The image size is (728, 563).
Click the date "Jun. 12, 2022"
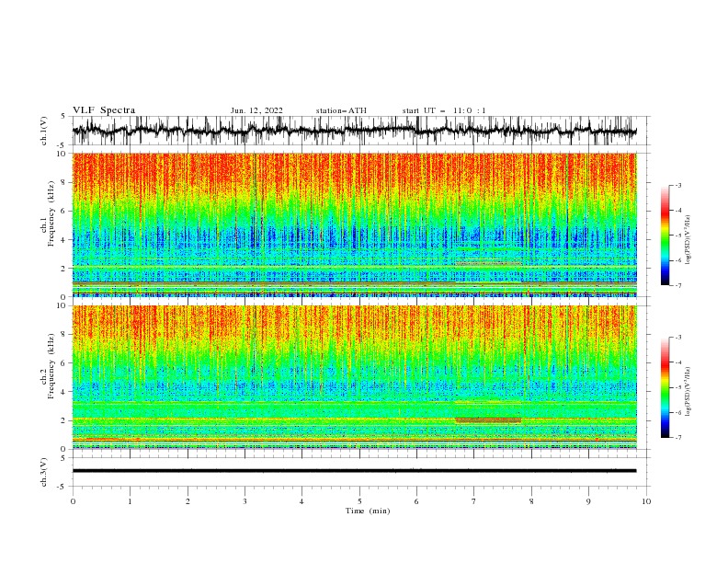tap(256, 110)
